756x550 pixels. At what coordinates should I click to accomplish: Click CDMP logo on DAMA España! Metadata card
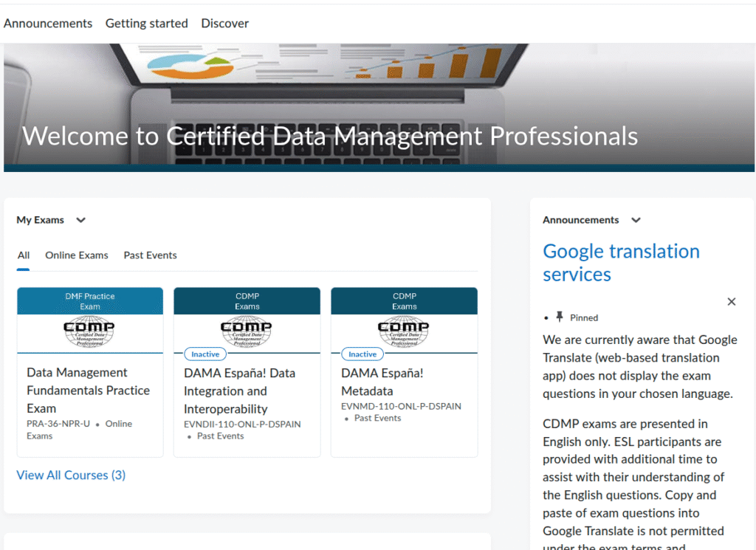click(x=404, y=331)
